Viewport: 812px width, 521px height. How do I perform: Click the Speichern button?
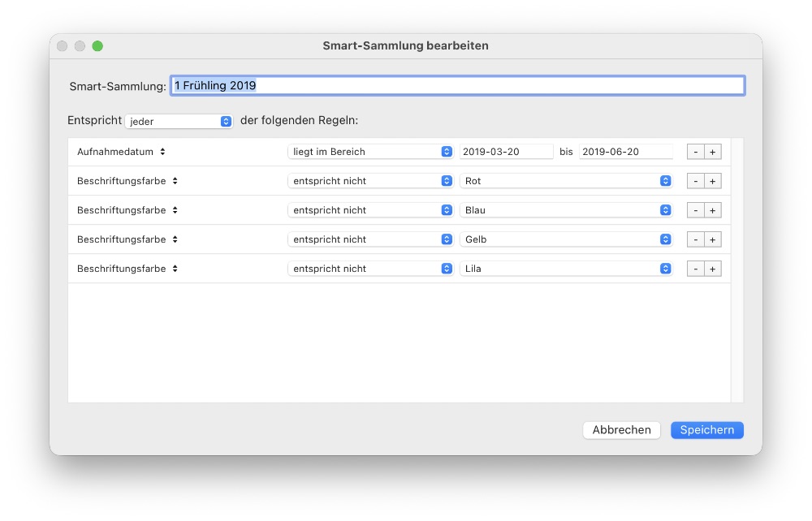tap(706, 430)
